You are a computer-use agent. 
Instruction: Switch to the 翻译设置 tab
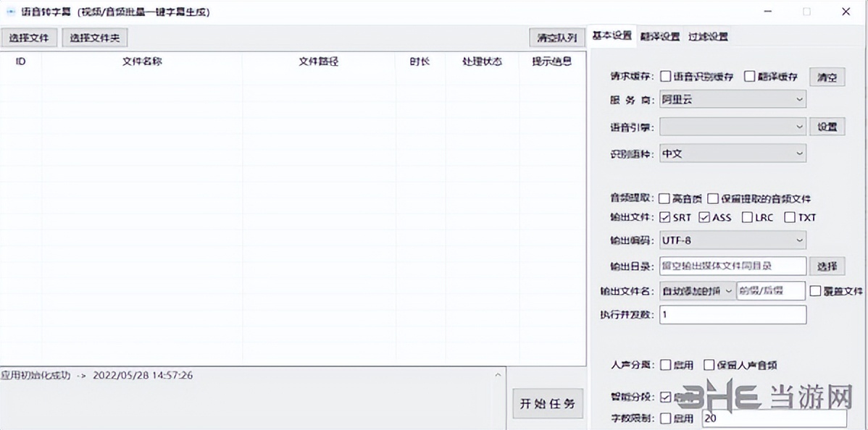coord(659,35)
